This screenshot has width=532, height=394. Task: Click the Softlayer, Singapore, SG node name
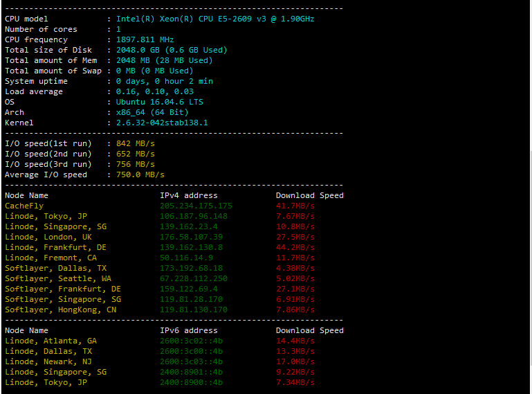tap(63, 299)
